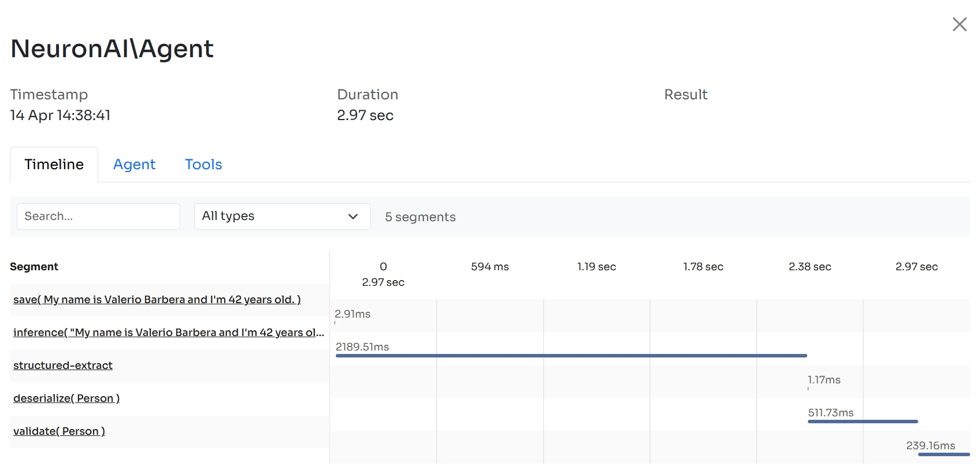Switch to the Agent tab

[134, 165]
